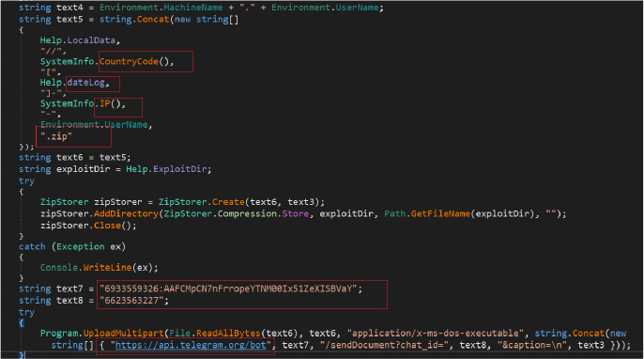
Task: Select the text7 variable in its bot token declaration
Action: (69, 289)
